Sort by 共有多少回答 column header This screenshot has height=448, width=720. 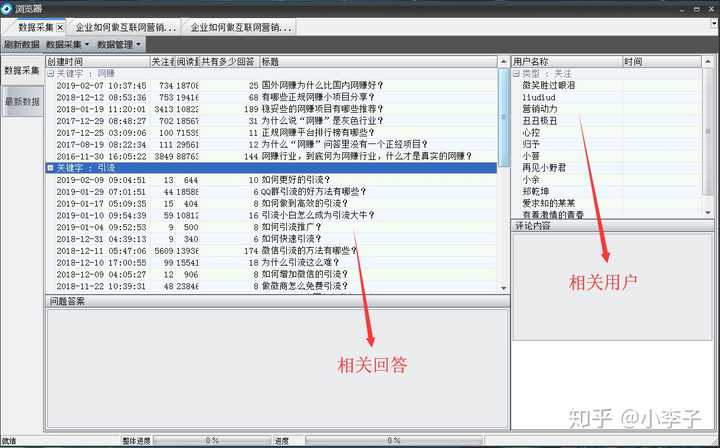230,62
